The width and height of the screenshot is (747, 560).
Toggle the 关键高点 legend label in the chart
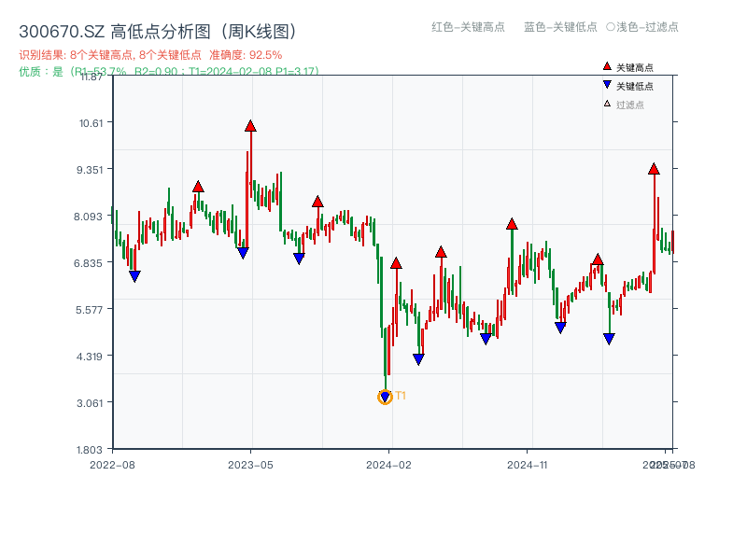point(635,67)
